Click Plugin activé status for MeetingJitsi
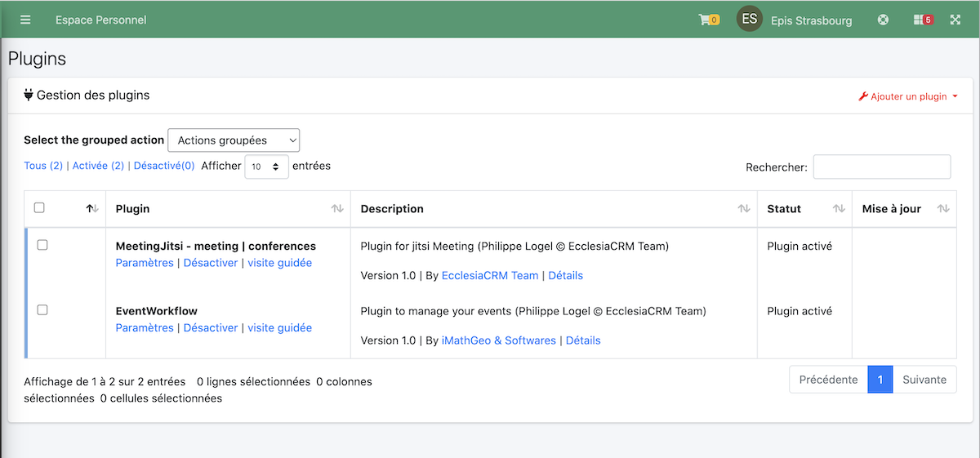Screen dimensions: 980x458 [800, 246]
